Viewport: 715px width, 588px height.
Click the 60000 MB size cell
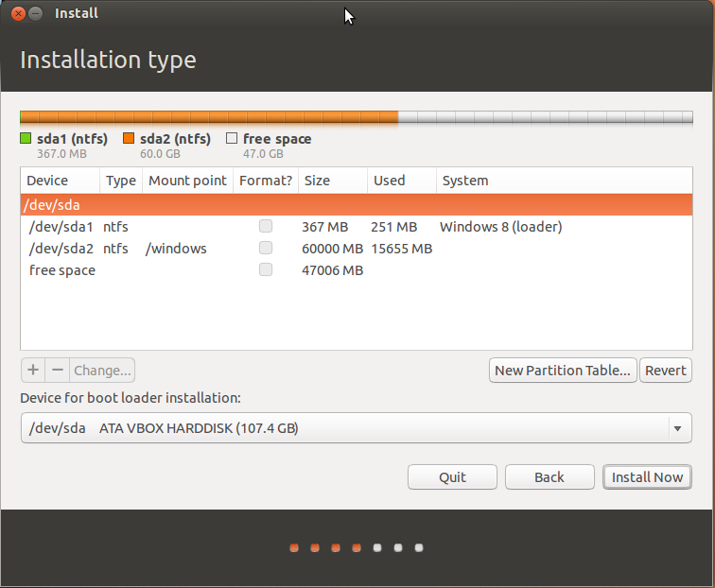[332, 249]
